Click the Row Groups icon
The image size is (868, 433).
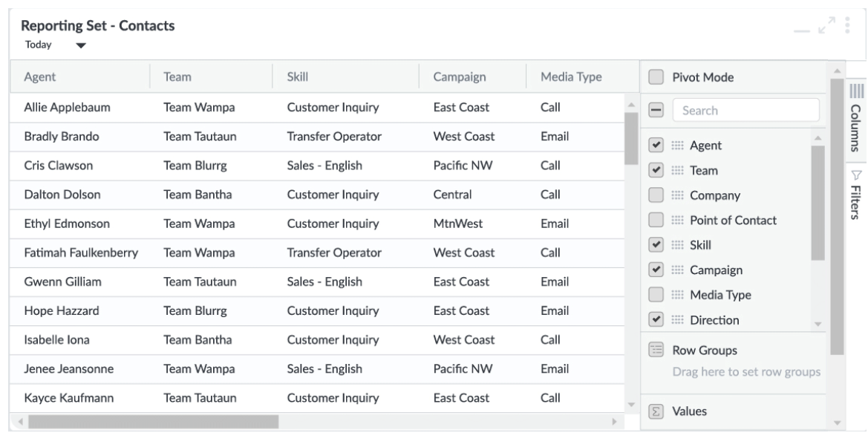(x=656, y=350)
